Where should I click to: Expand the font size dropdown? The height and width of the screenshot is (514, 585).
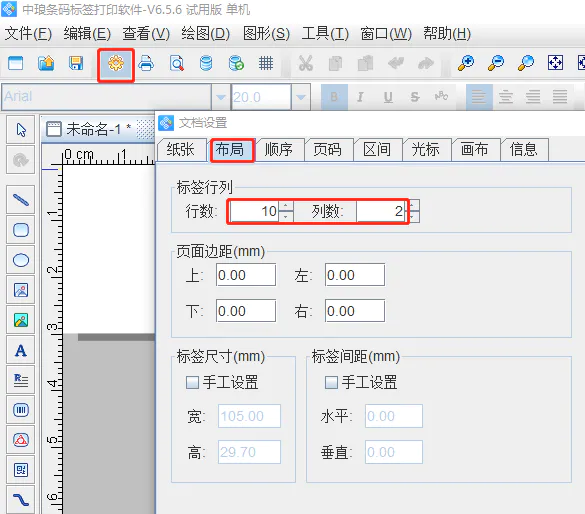click(x=301, y=97)
